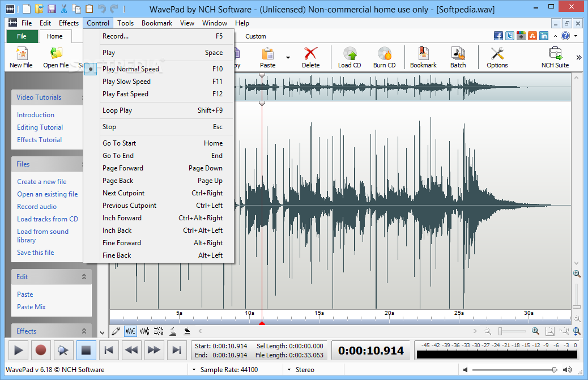This screenshot has height=380, width=588.
Task: Click the Rewind double-arrow transport button
Action: pyautogui.click(x=131, y=351)
